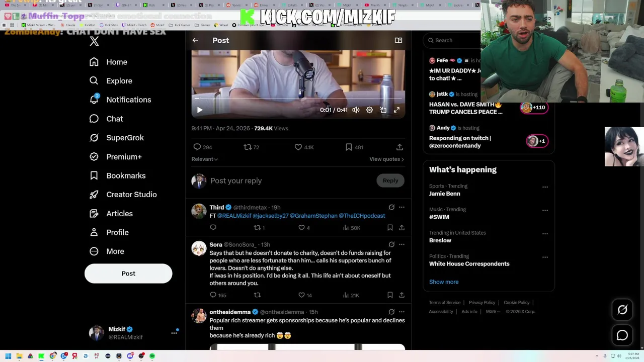Click the white Post button
The height and width of the screenshot is (362, 644).
pyautogui.click(x=128, y=274)
